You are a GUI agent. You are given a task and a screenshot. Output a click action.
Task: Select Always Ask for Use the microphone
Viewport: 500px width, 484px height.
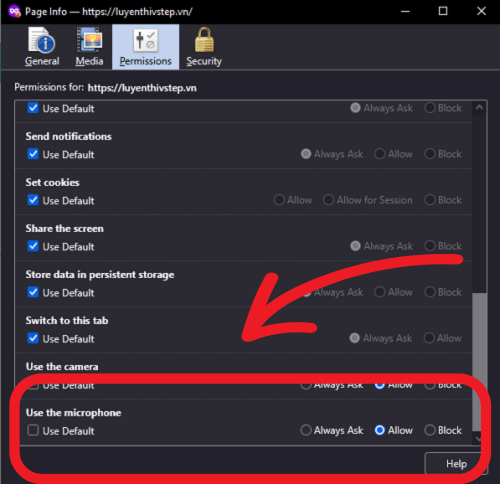[x=306, y=430]
